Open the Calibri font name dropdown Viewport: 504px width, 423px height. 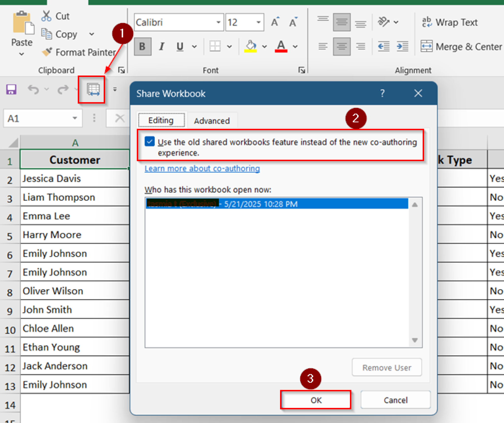pyautogui.click(x=219, y=22)
